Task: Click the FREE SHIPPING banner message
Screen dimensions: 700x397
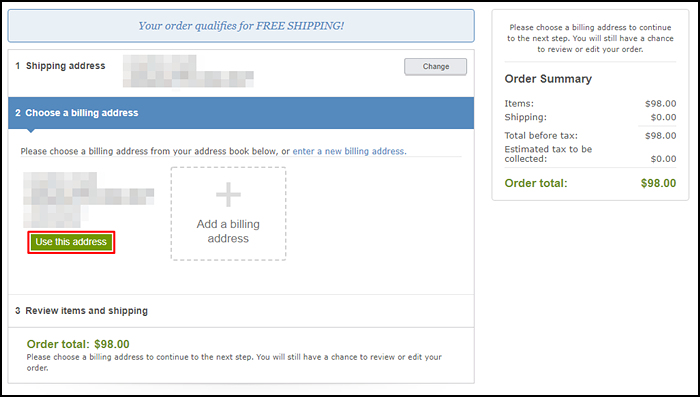Action: point(241,26)
